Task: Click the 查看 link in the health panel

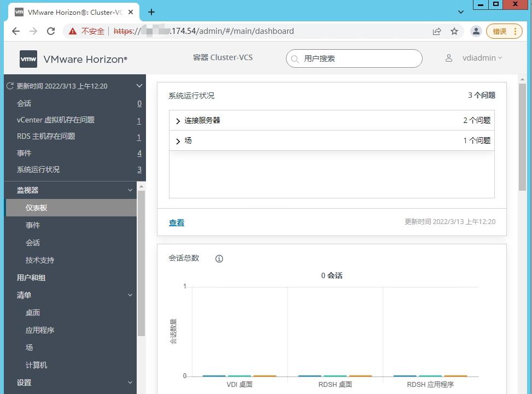Action: coord(176,222)
